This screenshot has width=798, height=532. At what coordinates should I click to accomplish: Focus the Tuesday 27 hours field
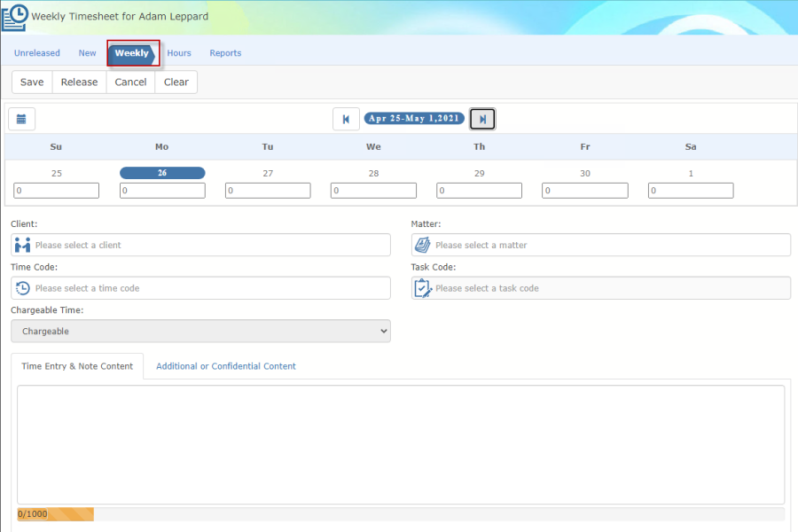click(268, 191)
